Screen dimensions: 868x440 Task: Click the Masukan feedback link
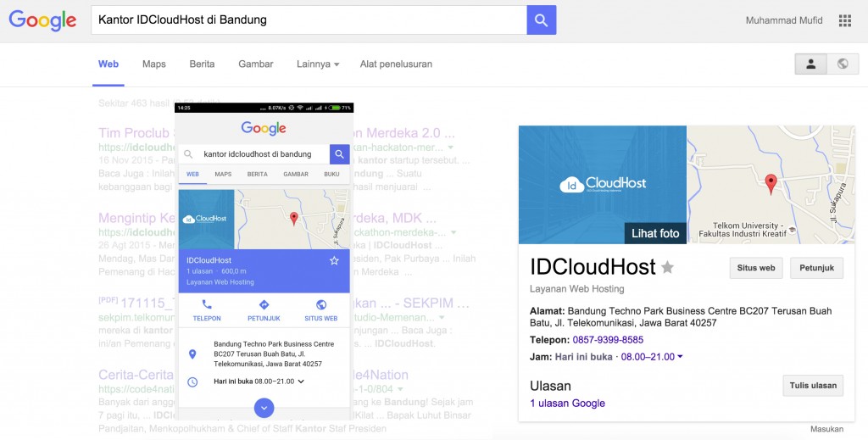(x=826, y=429)
